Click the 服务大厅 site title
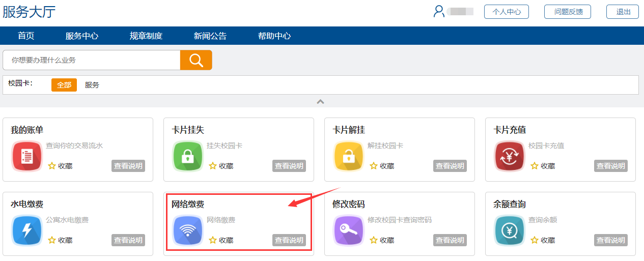The image size is (644, 261). click(x=29, y=12)
